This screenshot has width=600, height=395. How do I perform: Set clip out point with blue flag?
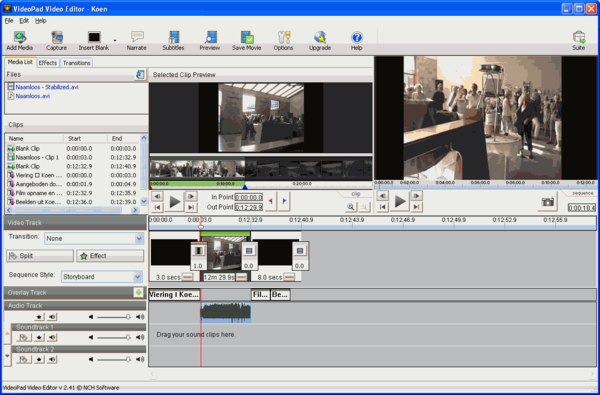(284, 201)
